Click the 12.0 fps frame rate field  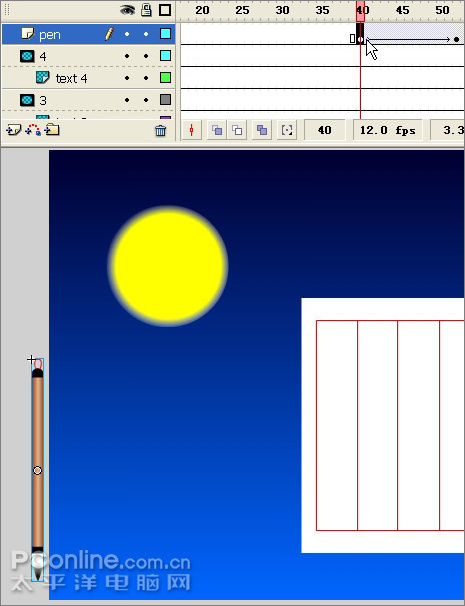coord(388,130)
